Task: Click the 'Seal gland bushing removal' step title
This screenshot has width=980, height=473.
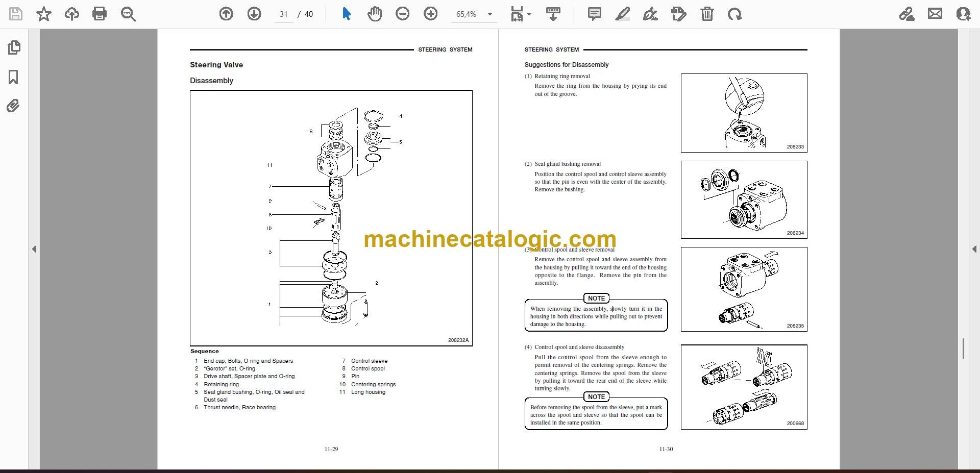Action: coord(568,164)
